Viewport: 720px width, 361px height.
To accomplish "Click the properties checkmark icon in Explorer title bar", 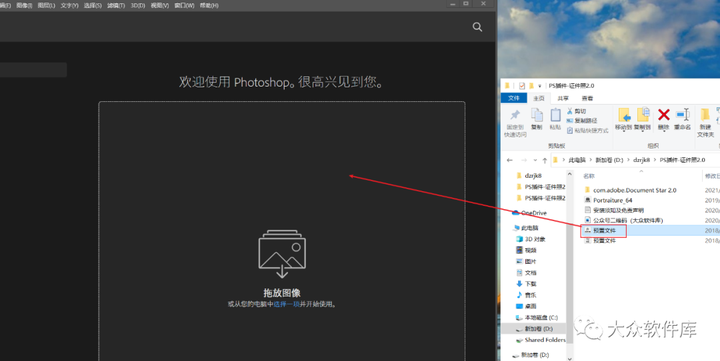I will tap(522, 86).
